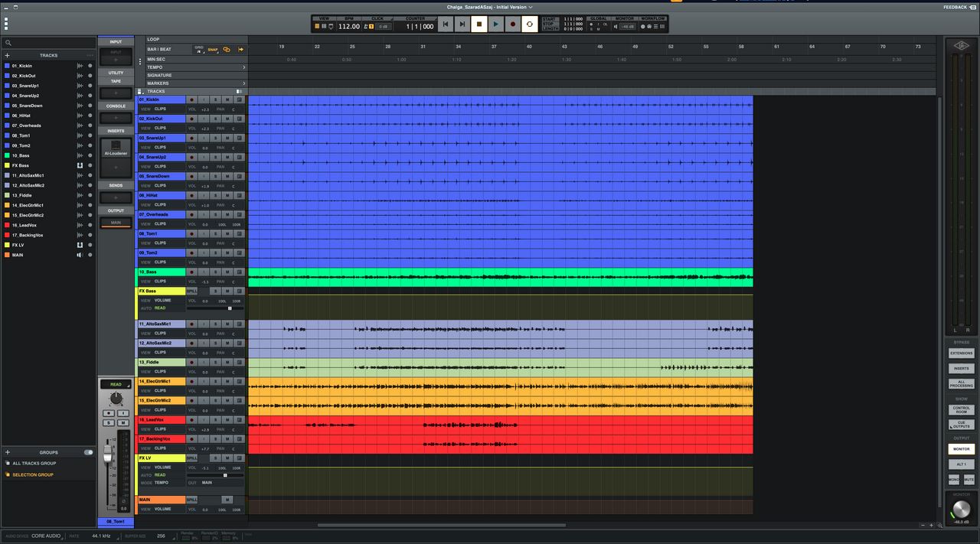Click the Spill button on FX LV

(192, 458)
